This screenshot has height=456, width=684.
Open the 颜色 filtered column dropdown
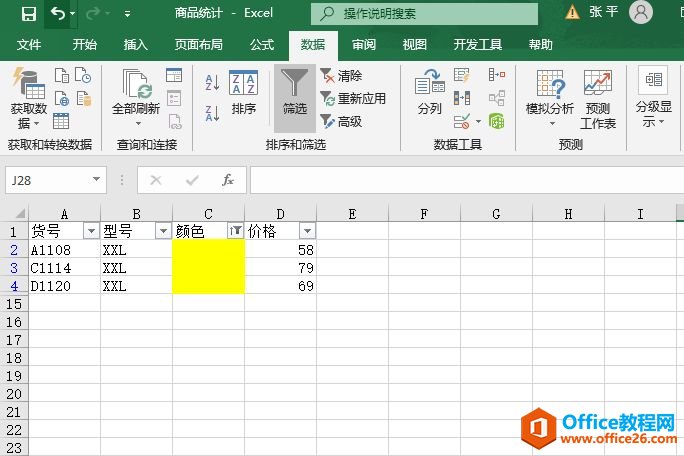point(236,231)
